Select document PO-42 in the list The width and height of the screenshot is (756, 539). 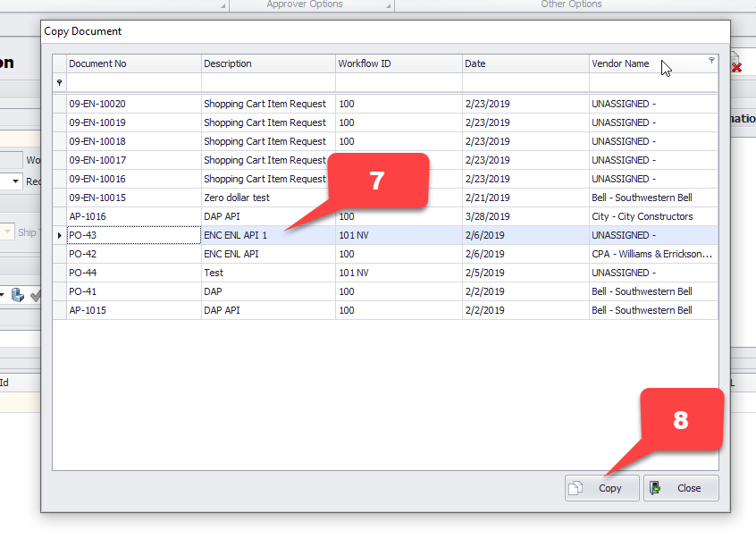click(x=268, y=254)
